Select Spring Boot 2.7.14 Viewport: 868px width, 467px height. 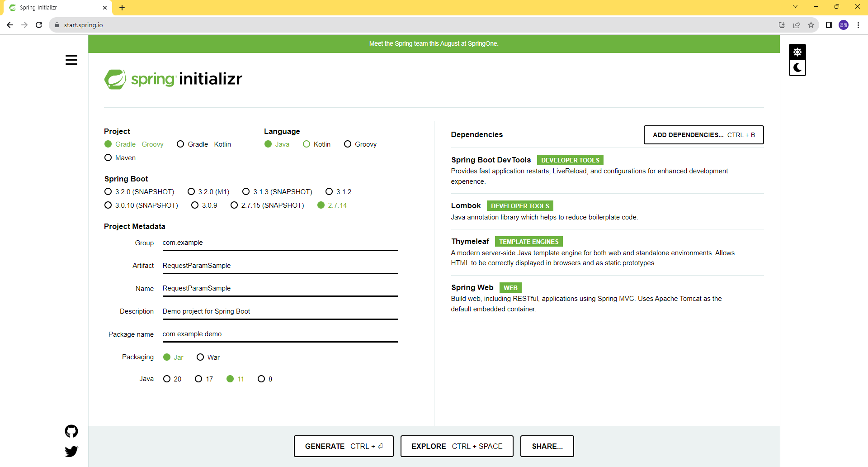[332, 205]
